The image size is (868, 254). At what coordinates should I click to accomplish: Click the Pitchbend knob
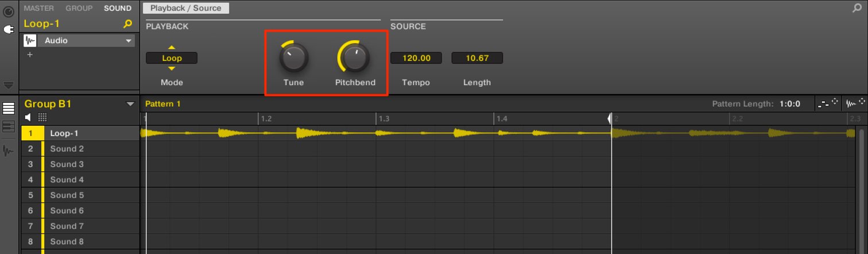[x=355, y=57]
